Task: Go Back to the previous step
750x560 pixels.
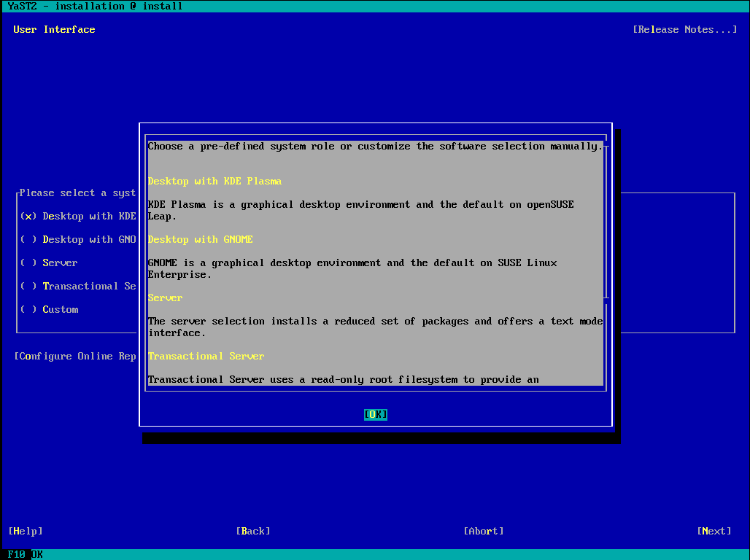Action: pyautogui.click(x=253, y=532)
